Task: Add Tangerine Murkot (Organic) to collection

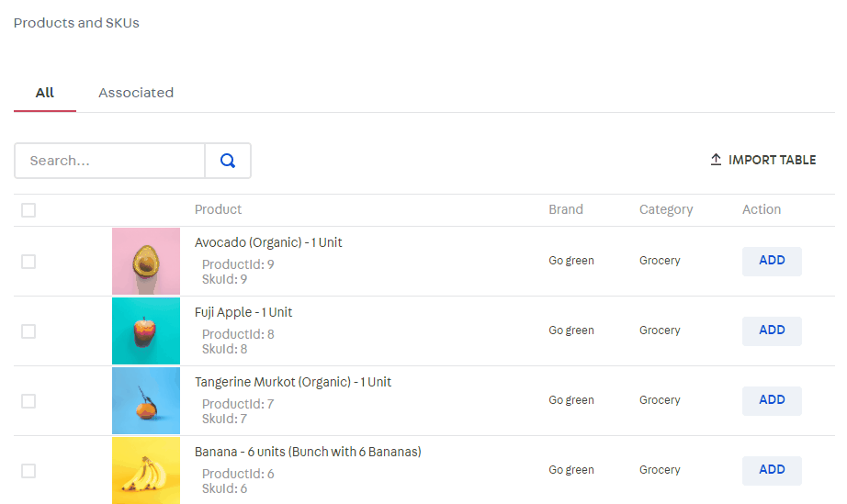Action: click(x=772, y=400)
